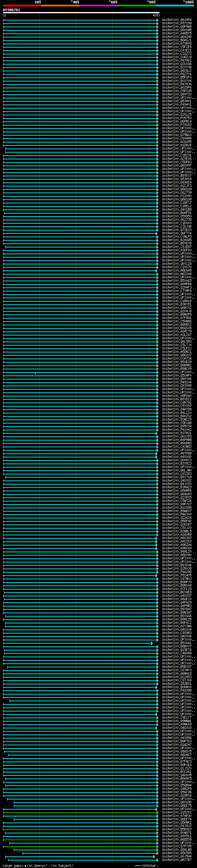The height and width of the screenshot is (868, 197).
Task: Select hit UniRef100_Q9USW5
Action: (177, 30)
